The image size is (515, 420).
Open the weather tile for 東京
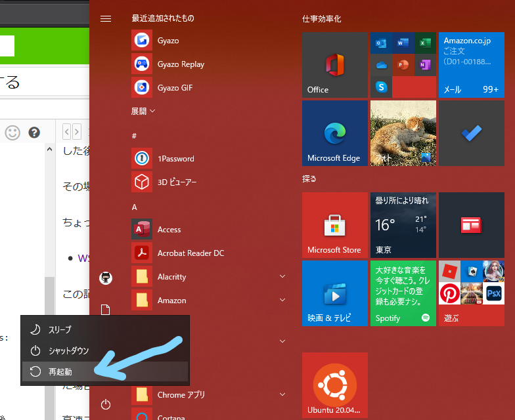coord(403,225)
